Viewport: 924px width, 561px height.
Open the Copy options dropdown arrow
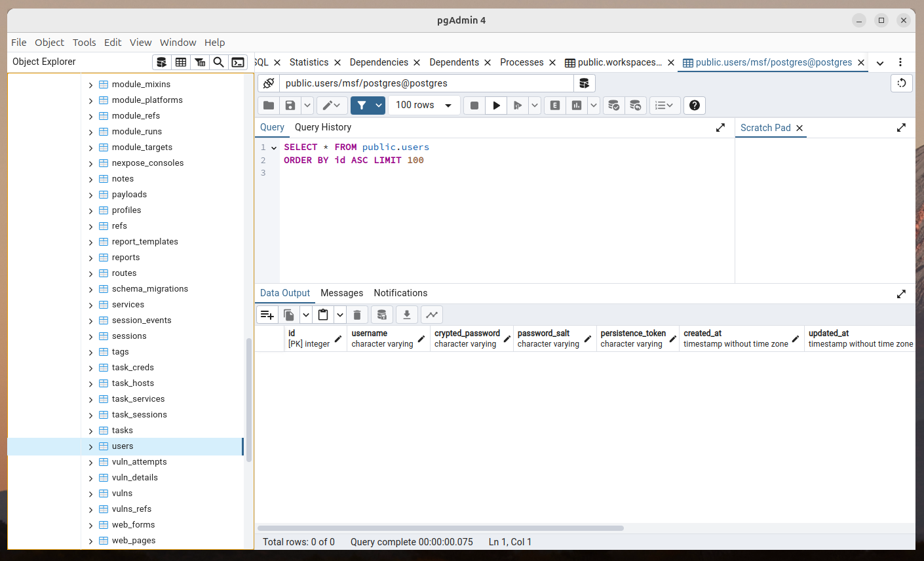point(306,315)
